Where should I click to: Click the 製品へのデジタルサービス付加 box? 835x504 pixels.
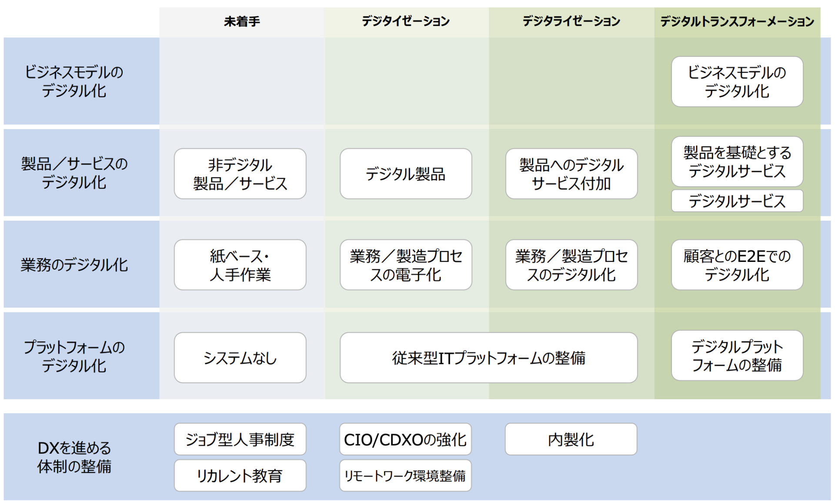pyautogui.click(x=571, y=173)
